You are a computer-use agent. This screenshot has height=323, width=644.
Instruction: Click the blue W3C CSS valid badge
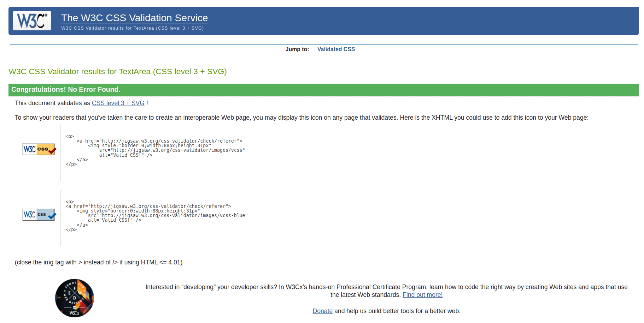[x=39, y=215]
